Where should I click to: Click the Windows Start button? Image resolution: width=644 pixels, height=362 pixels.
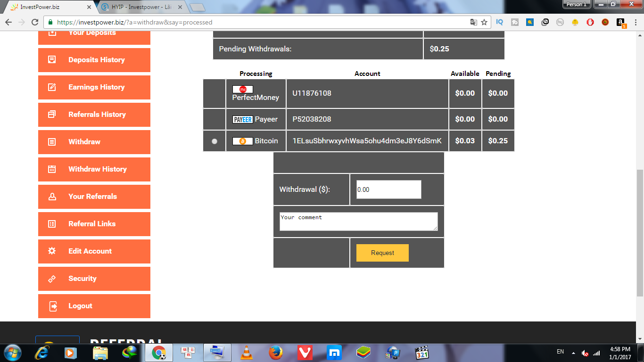pyautogui.click(x=13, y=353)
